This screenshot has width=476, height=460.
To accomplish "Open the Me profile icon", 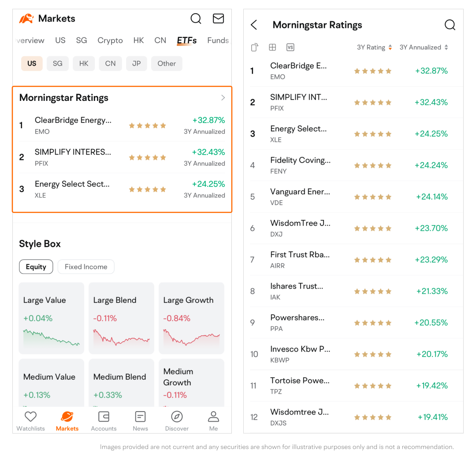I will click(x=213, y=417).
